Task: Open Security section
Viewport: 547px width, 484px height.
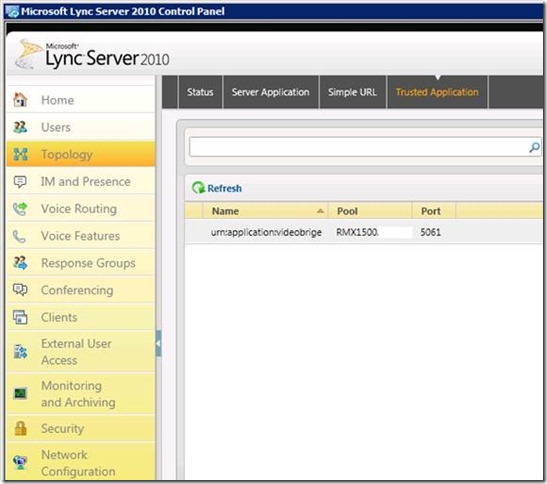Action: tap(81, 428)
